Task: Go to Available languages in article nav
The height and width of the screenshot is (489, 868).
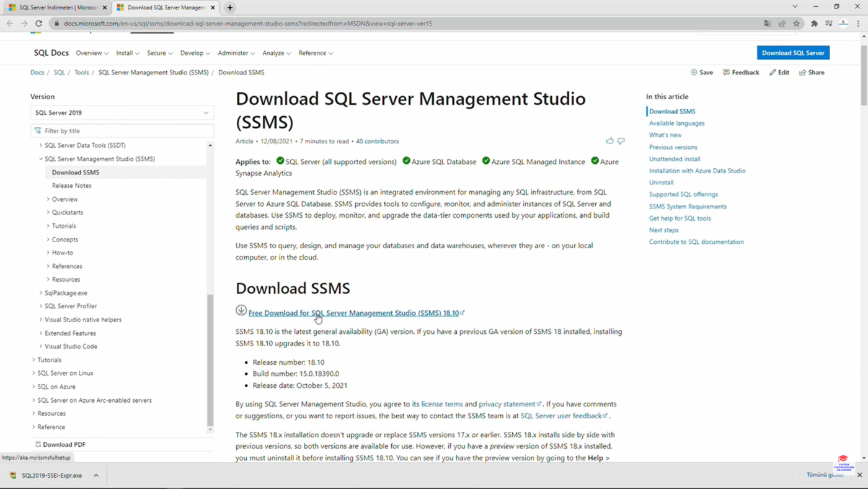Action: pyautogui.click(x=676, y=123)
